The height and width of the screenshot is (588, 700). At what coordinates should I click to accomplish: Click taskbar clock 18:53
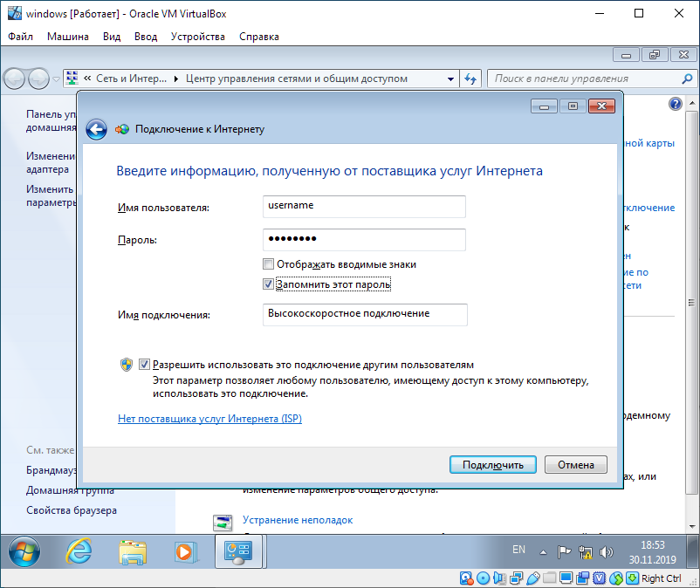pyautogui.click(x=652, y=552)
